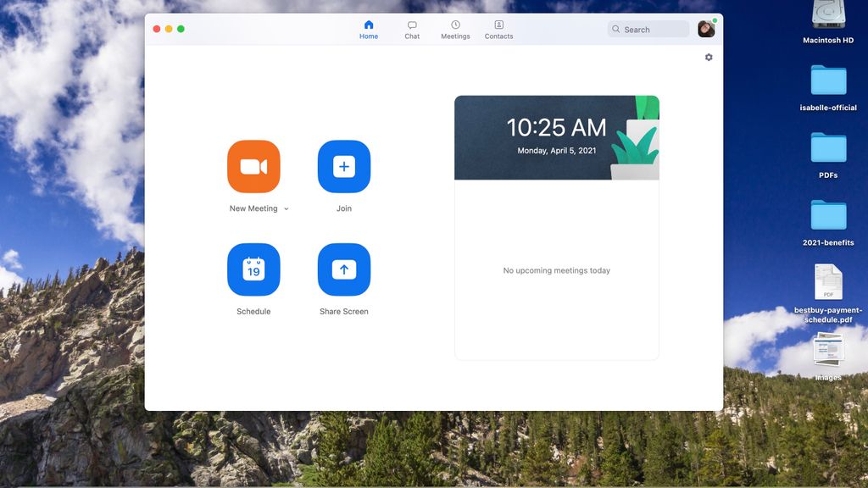Expand the New Meeting options chevron
The height and width of the screenshot is (488, 868).
click(x=286, y=208)
